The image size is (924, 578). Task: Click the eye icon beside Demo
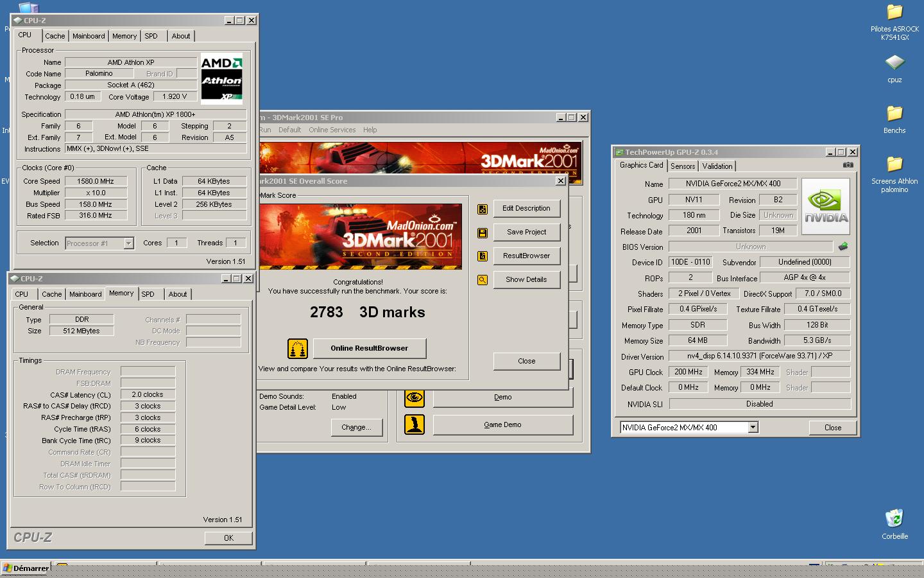(415, 398)
